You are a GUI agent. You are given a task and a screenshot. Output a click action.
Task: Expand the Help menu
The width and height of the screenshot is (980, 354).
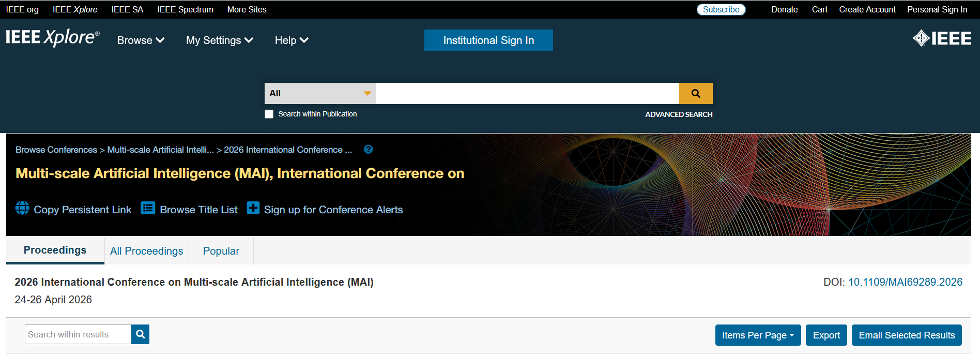(x=292, y=40)
